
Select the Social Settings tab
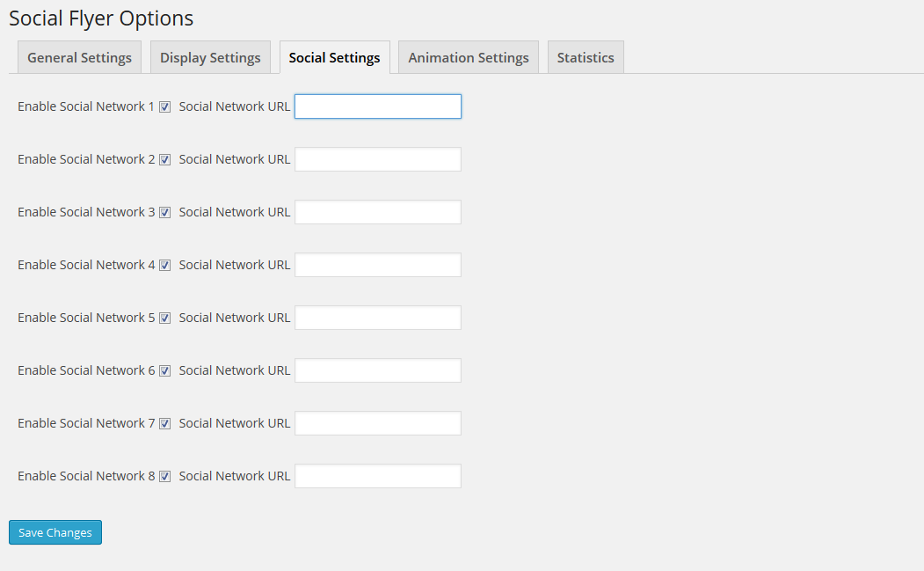click(x=335, y=57)
